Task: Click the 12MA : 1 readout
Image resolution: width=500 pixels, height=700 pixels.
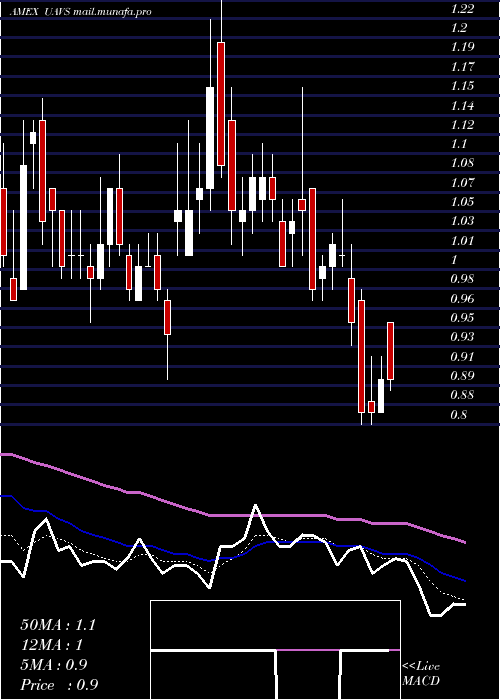Action: [x=52, y=645]
